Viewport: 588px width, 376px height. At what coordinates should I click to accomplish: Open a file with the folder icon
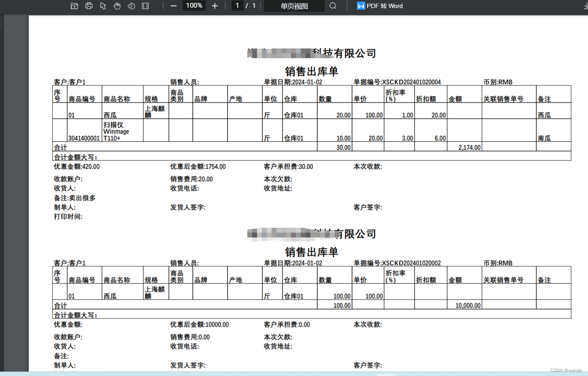click(74, 6)
